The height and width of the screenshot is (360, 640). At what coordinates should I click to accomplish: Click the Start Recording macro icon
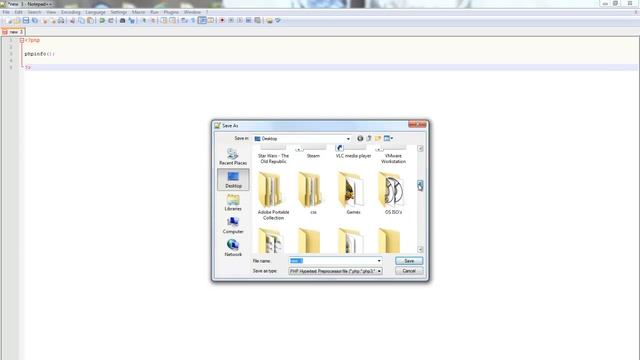(222, 20)
